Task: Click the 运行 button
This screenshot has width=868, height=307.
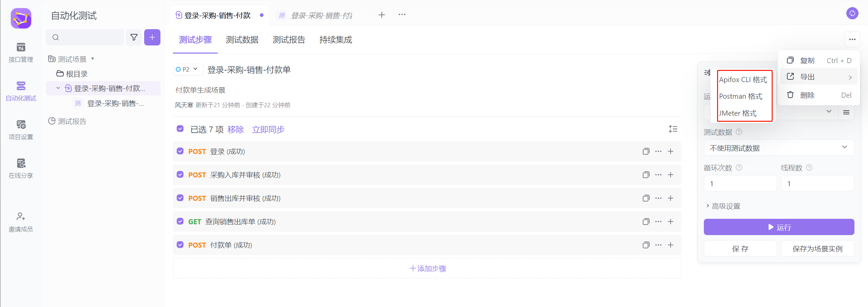Action: coord(779,227)
